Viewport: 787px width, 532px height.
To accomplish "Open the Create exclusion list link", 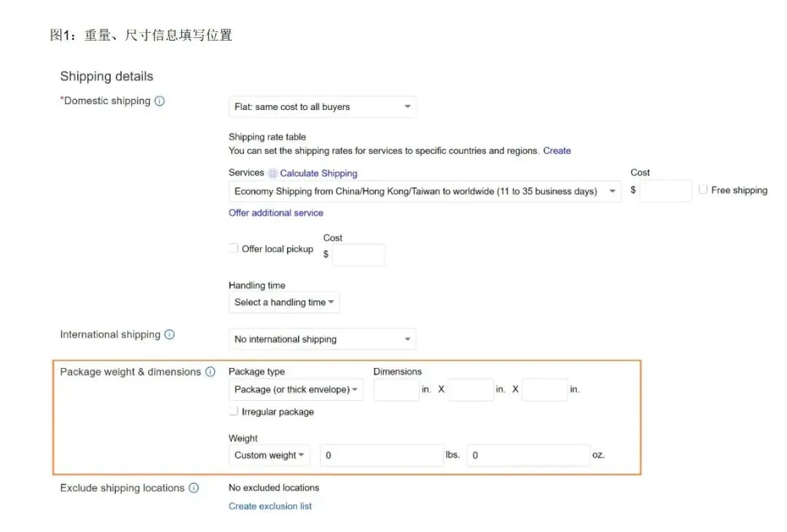I will [x=270, y=506].
